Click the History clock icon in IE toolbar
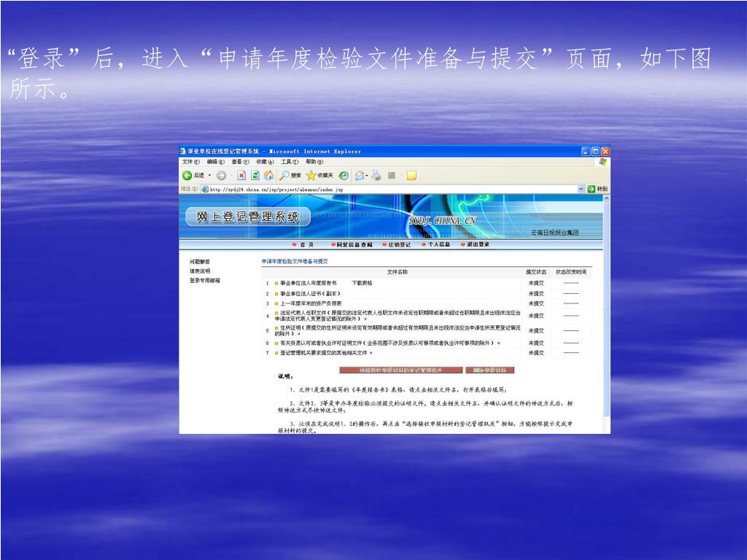This screenshot has width=747, height=560. pos(344,176)
